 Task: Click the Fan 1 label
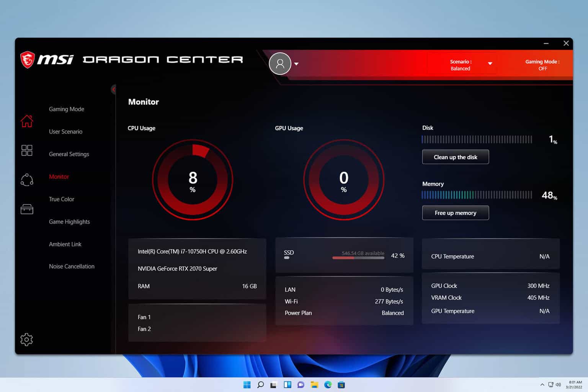tap(144, 317)
